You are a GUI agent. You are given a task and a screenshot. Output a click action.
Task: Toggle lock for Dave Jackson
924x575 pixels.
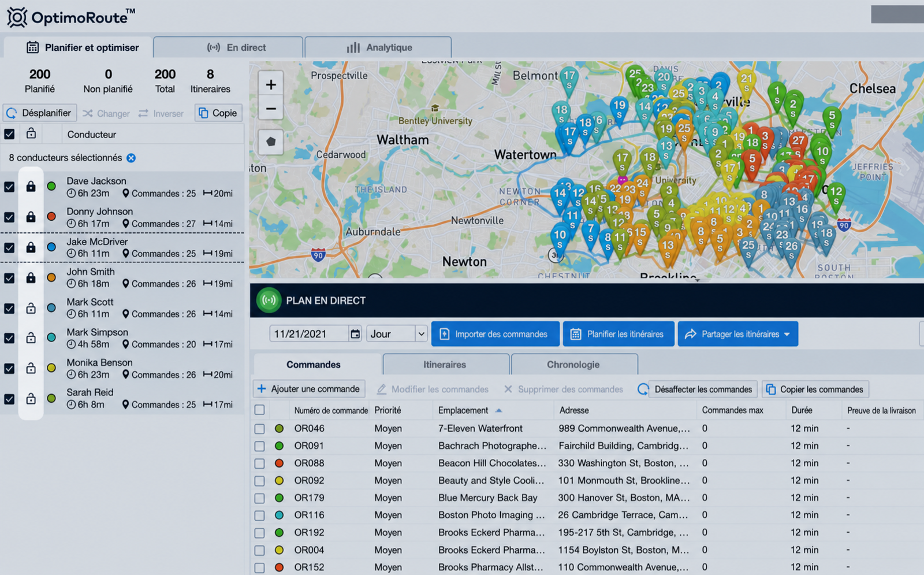click(x=31, y=187)
